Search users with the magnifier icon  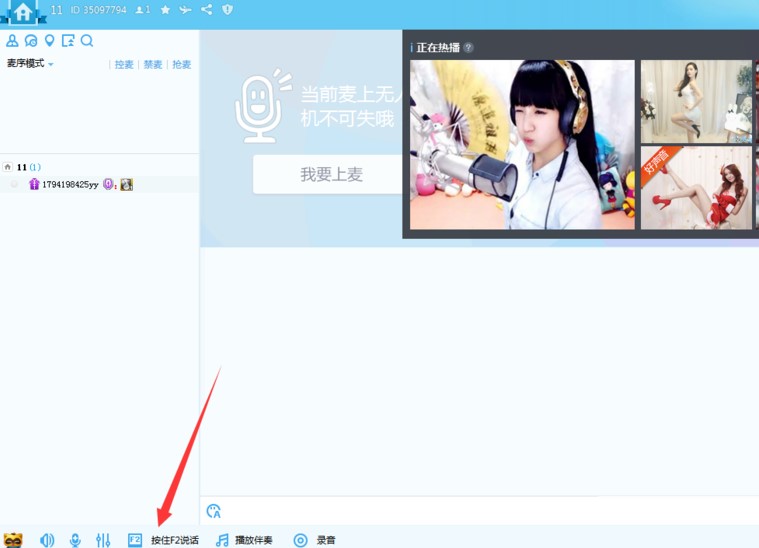[87, 41]
